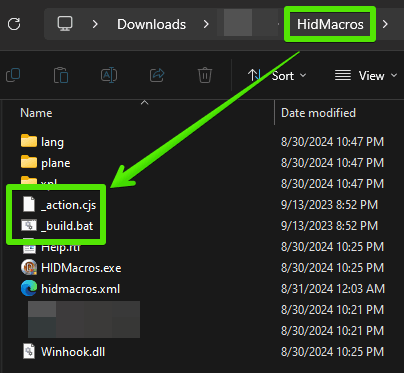The width and height of the screenshot is (404, 373).
Task: Sort by Date modified column header
Action: (x=318, y=113)
